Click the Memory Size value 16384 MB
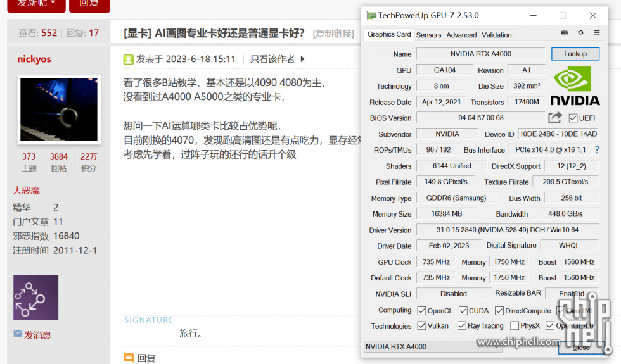Image resolution: width=621 pixels, height=364 pixels. pos(447,214)
